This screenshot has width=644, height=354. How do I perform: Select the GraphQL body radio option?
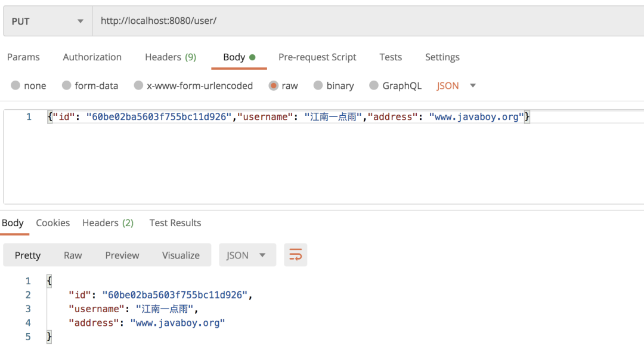pos(374,86)
